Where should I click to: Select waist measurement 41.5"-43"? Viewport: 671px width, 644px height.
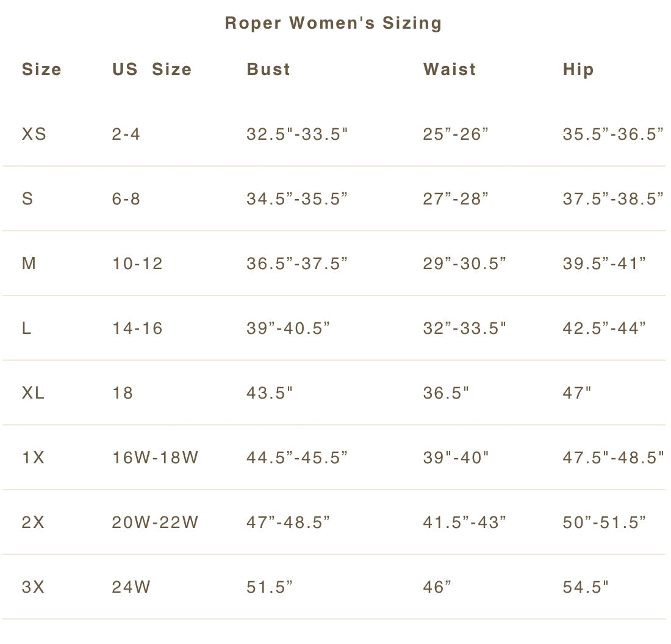[465, 523]
